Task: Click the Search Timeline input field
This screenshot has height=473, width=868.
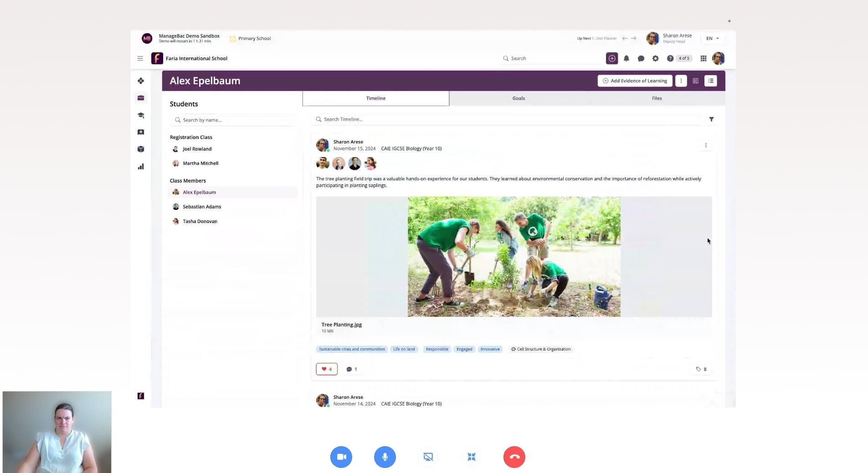Action: (506, 119)
